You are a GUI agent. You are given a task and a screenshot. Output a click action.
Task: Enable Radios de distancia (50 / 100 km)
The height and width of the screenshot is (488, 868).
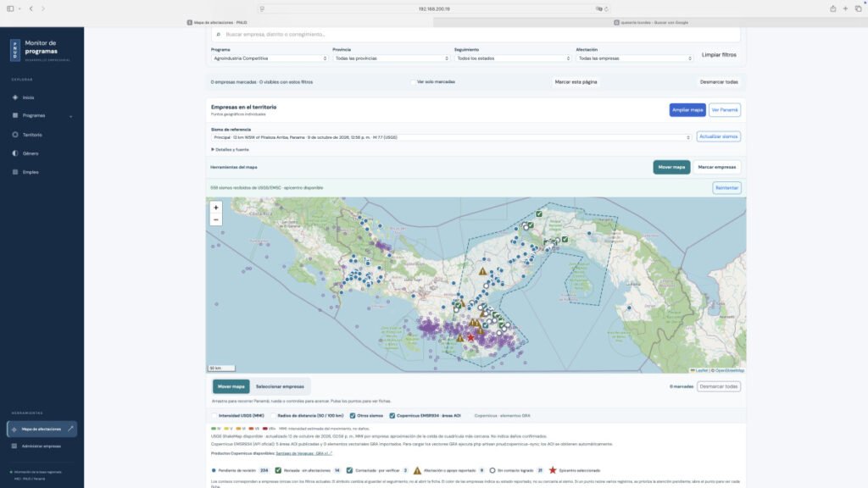274,415
